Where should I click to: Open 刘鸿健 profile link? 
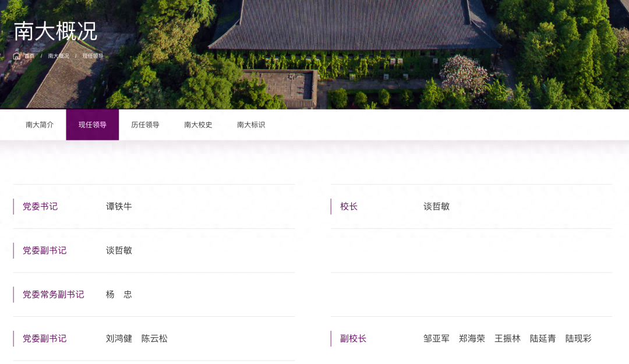pos(119,339)
